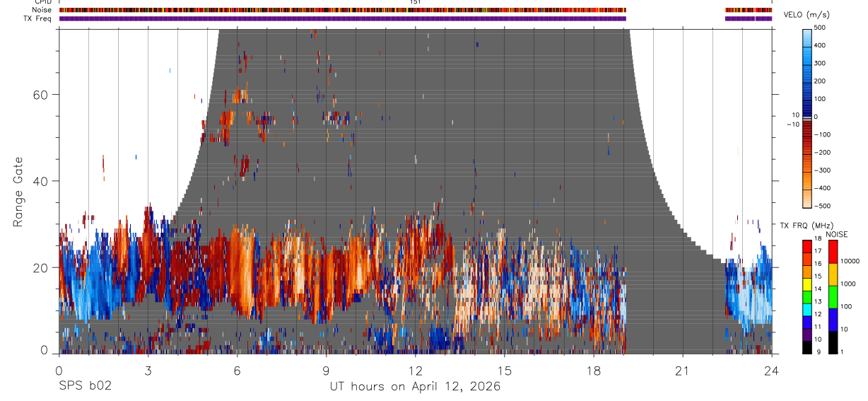Image resolution: width=868 pixels, height=401 pixels.
Task: Click the 1000 label on the NOISE legend
Action: [849, 284]
